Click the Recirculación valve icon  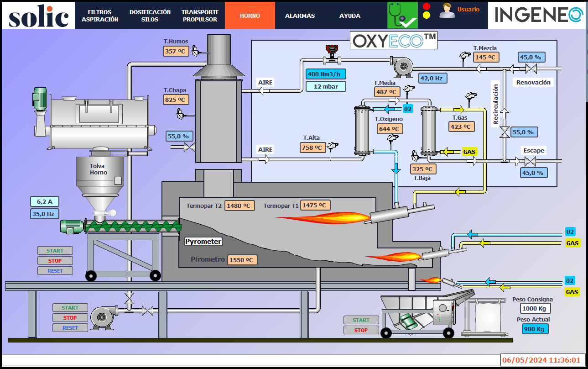point(505,132)
